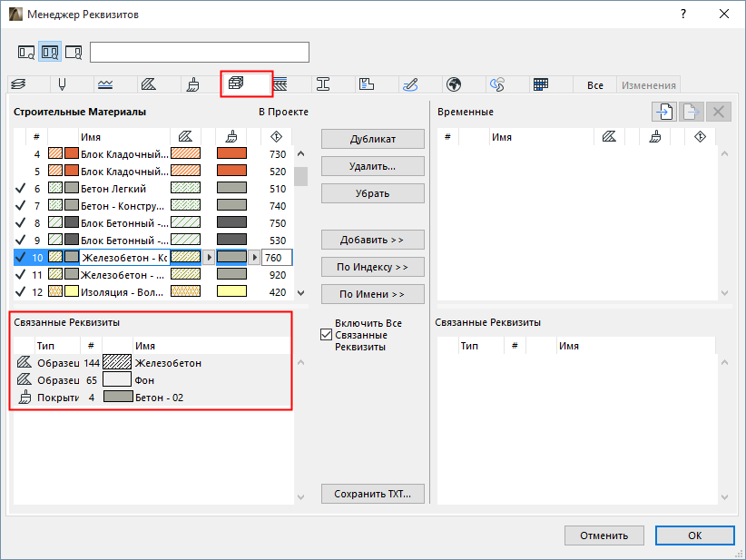Viewport: 746px width, 560px height.
Task: Select the search-right-list icon
Action: pos(74,52)
